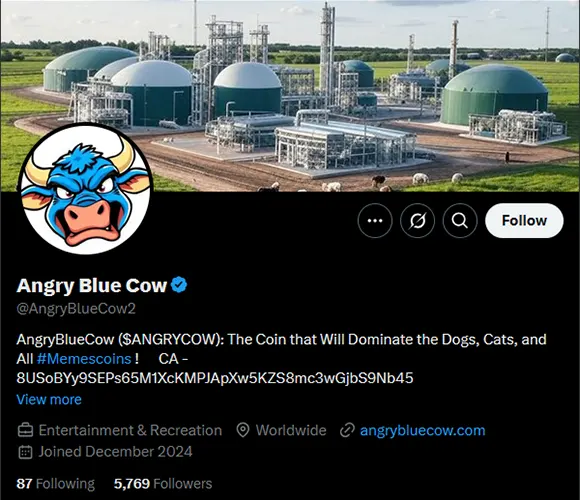This screenshot has height=500, width=580.
Task: Click the contract address in bio
Action: tap(215, 378)
